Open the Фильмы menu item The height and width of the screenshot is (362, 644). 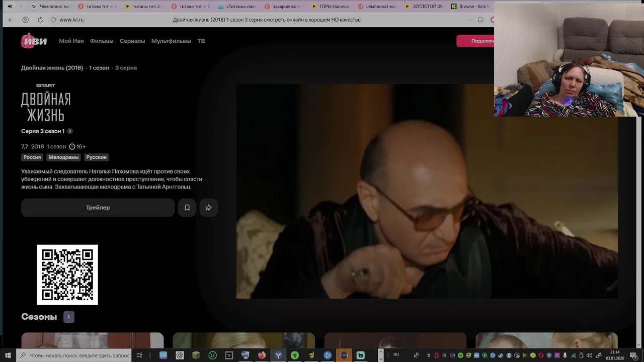point(102,41)
